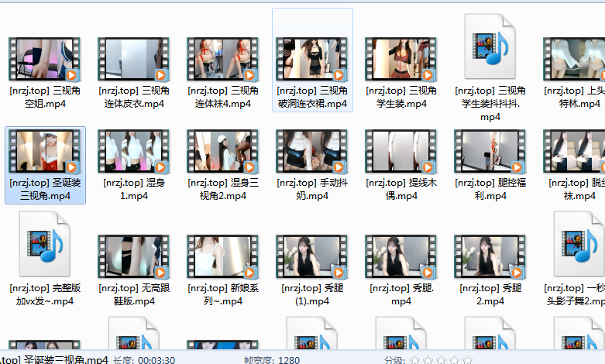Select the highlighted 圣诞装三视角.mp4 file
The width and height of the screenshot is (605, 364).
click(x=44, y=151)
